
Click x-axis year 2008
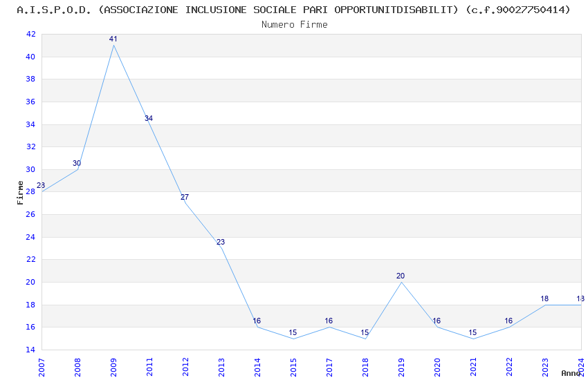(x=77, y=368)
